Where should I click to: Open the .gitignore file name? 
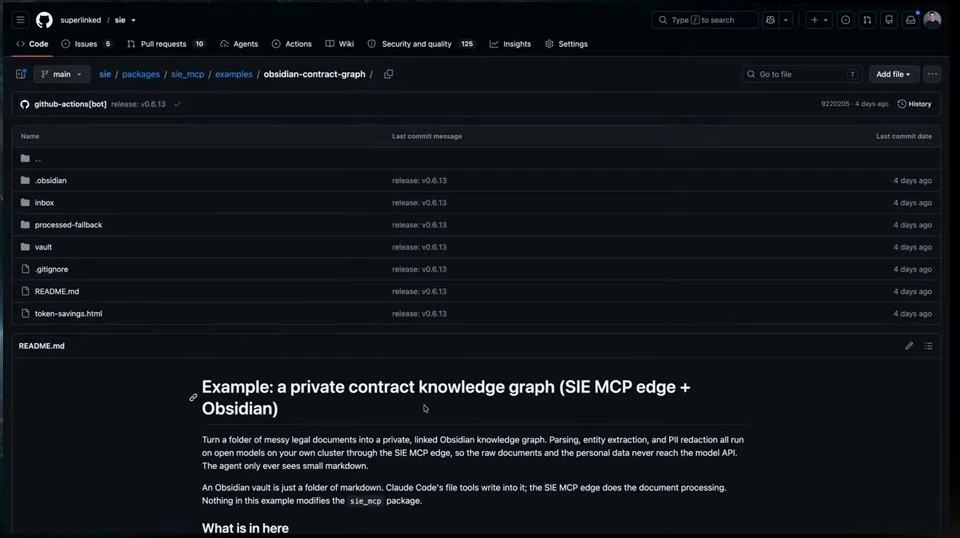pos(51,269)
